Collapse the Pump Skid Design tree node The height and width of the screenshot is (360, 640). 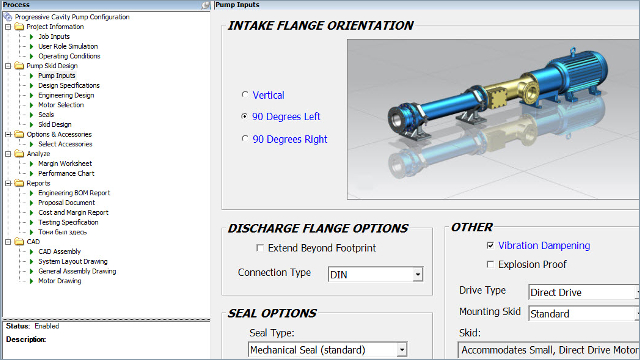(x=8, y=66)
